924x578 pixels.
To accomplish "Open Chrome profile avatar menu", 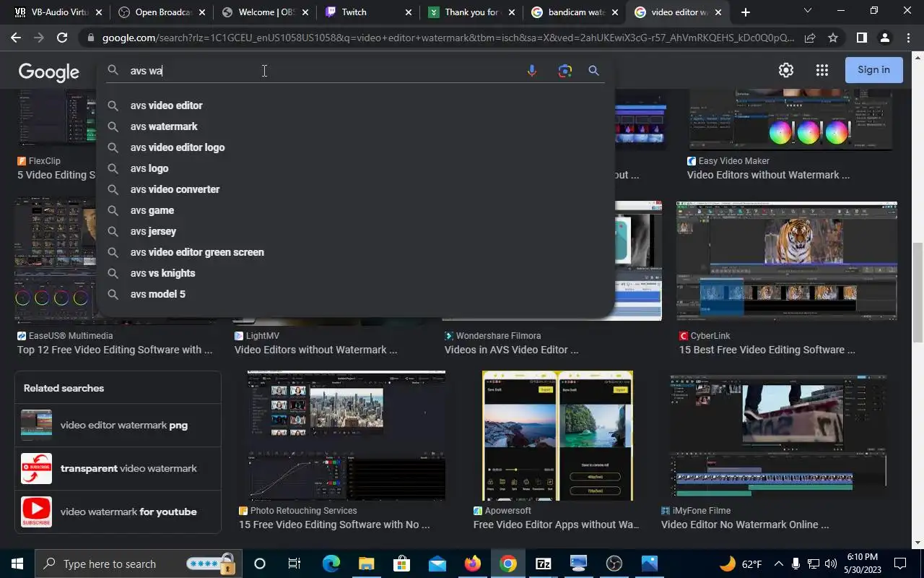I will click(885, 38).
